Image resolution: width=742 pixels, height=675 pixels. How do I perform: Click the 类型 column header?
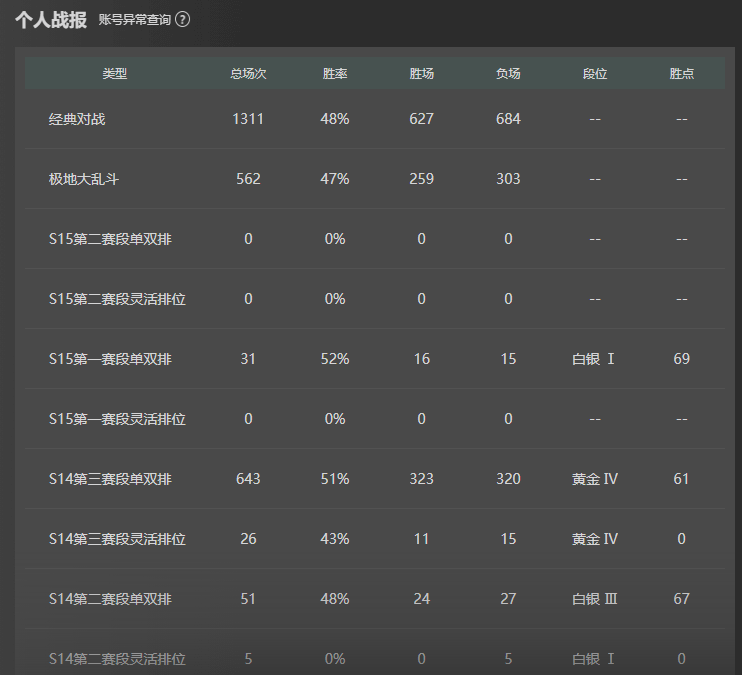click(x=115, y=73)
